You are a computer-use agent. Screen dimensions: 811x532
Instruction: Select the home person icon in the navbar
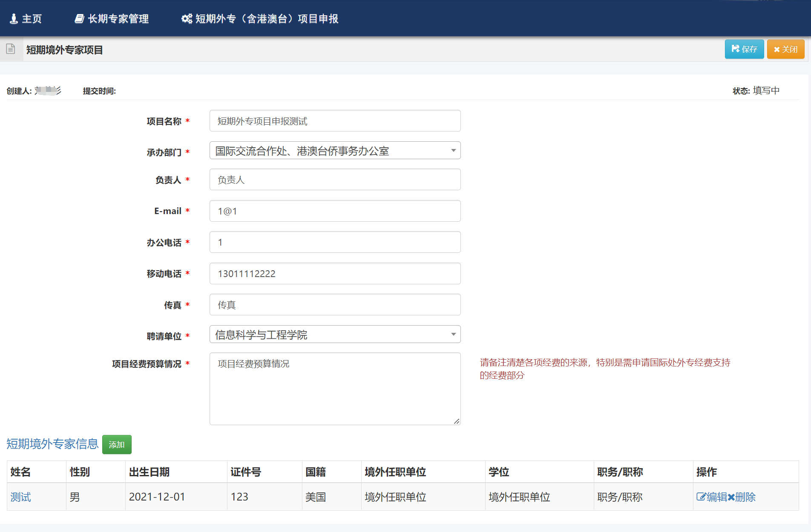pos(14,18)
